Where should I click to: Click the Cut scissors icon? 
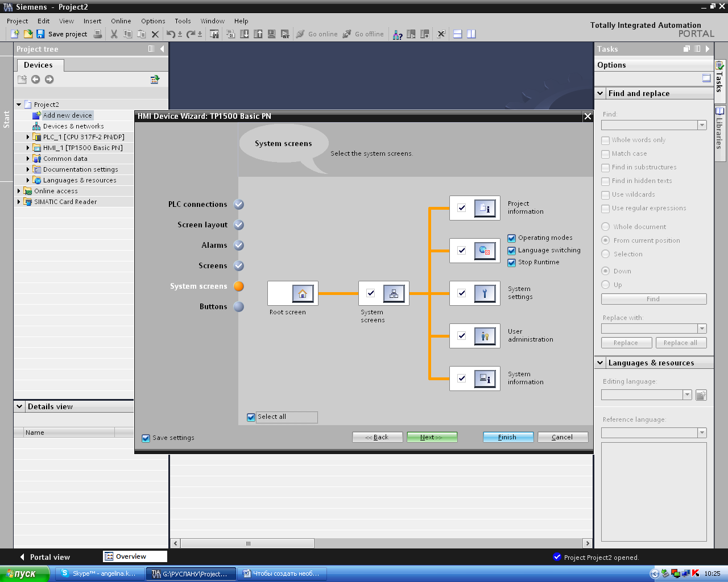click(114, 34)
